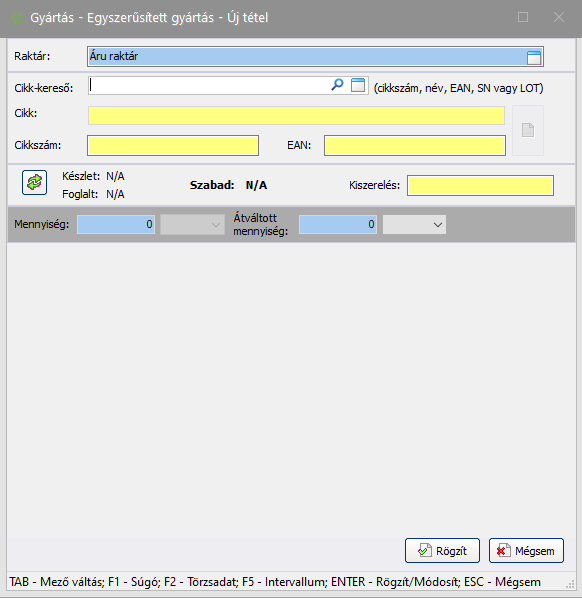Click the EAN yellow input field
Screen dimensions: 582x598
[415, 145]
